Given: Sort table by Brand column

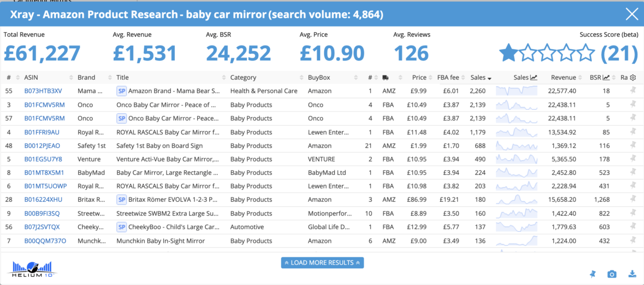Looking at the screenshot, I should [86, 78].
